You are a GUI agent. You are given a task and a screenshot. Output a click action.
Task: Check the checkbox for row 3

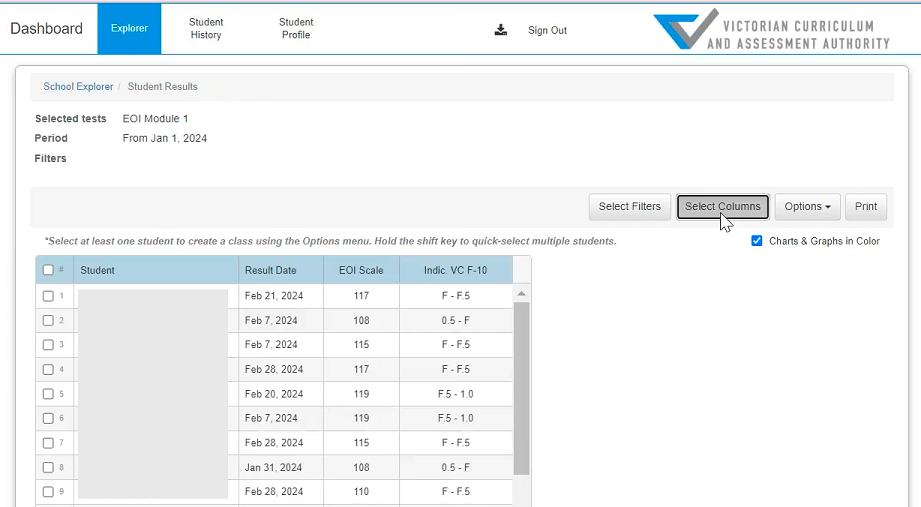click(x=48, y=345)
